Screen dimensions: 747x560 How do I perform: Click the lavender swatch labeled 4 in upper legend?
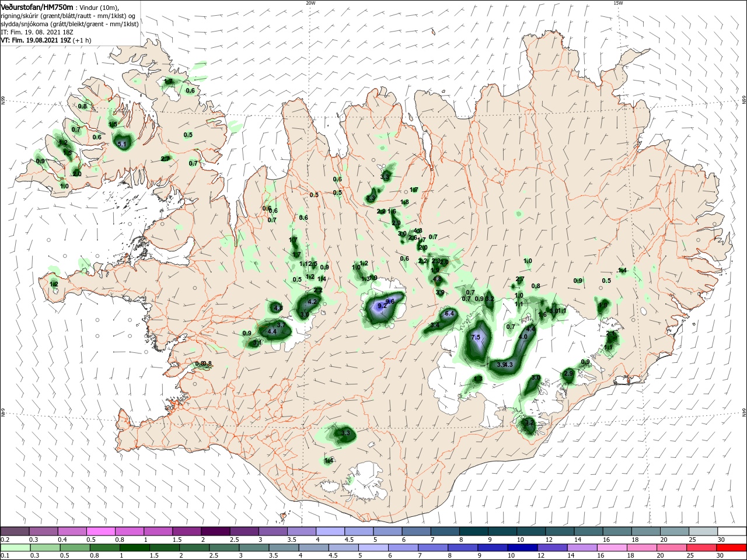pos(330,531)
